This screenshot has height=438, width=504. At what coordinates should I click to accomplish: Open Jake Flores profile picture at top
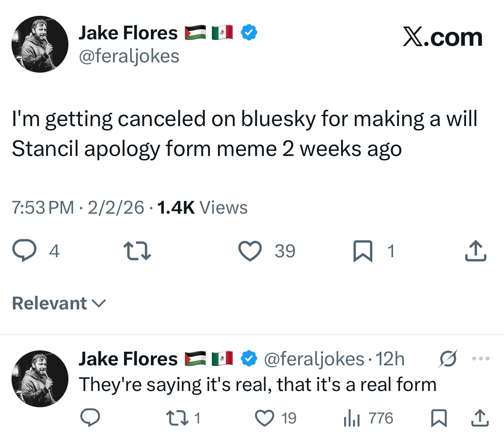[40, 44]
